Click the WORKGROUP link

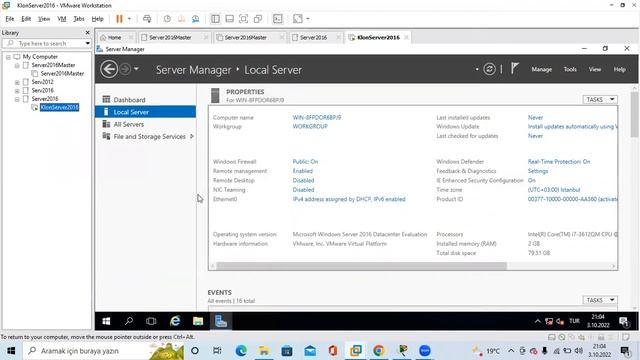pos(310,127)
